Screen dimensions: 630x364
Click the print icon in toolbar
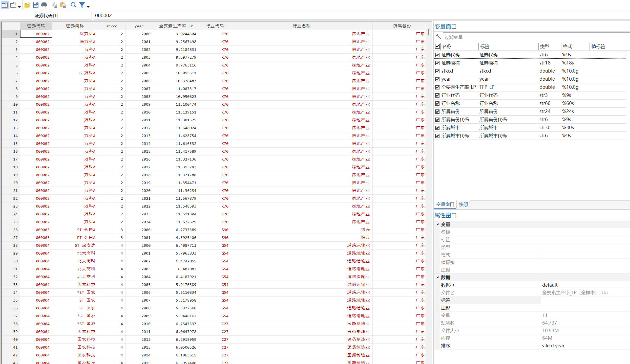tap(44, 5)
